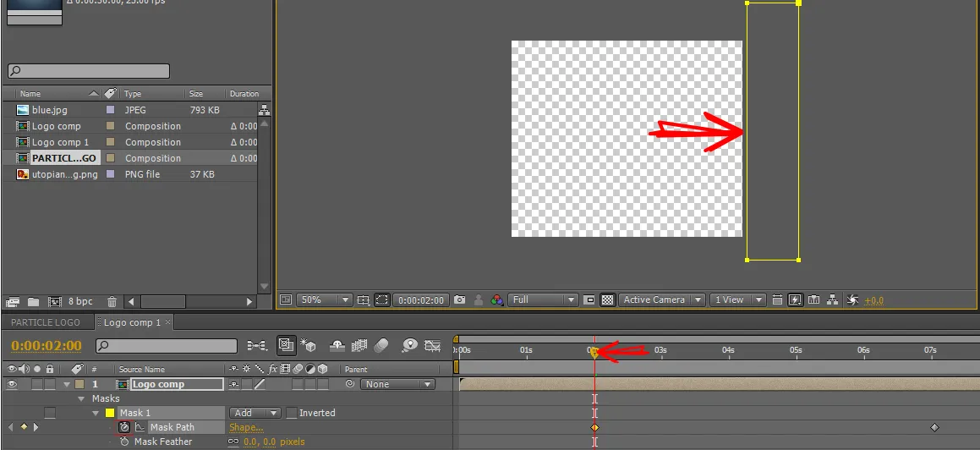980x450 pixels.
Task: Open the Parent None dropdown
Action: [397, 384]
